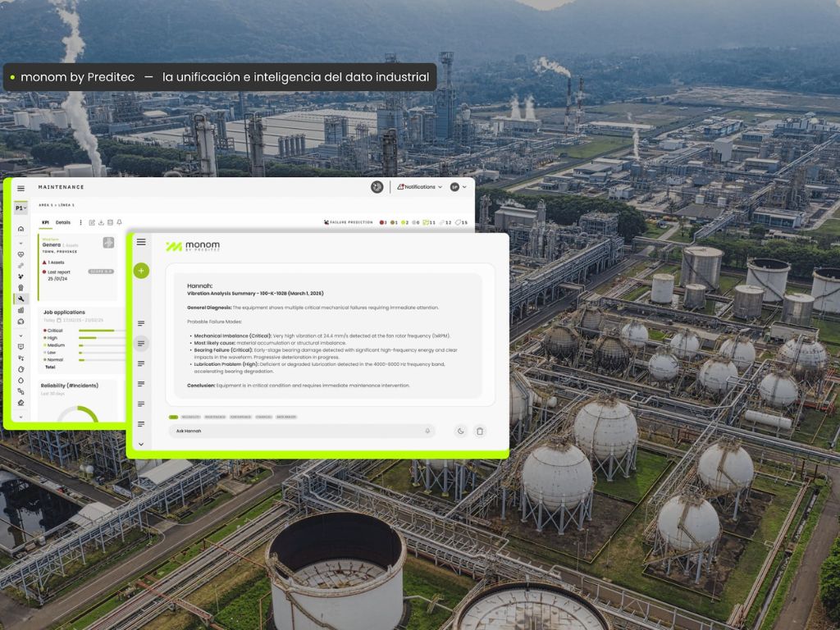Switch to the Details tab
The image size is (840, 630).
click(62, 222)
